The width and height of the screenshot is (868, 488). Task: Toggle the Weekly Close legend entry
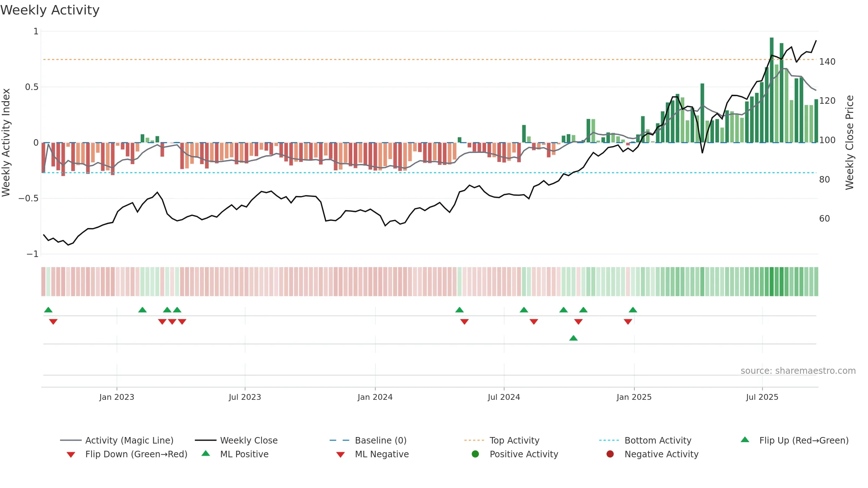click(x=236, y=440)
